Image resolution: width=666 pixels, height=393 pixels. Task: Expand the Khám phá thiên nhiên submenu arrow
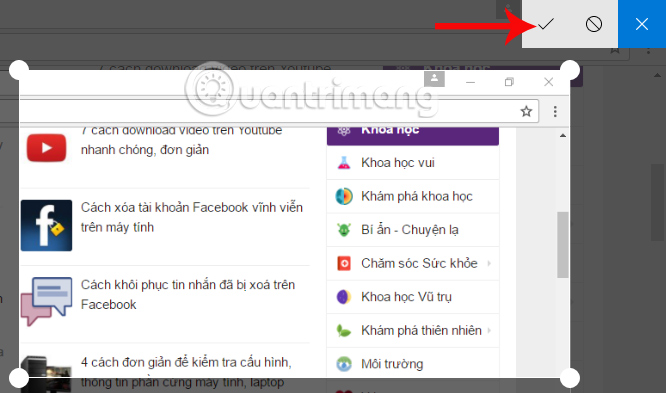click(489, 331)
